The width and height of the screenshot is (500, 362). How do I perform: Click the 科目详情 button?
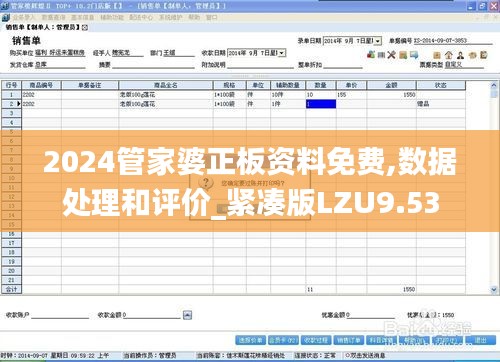click(x=381, y=340)
